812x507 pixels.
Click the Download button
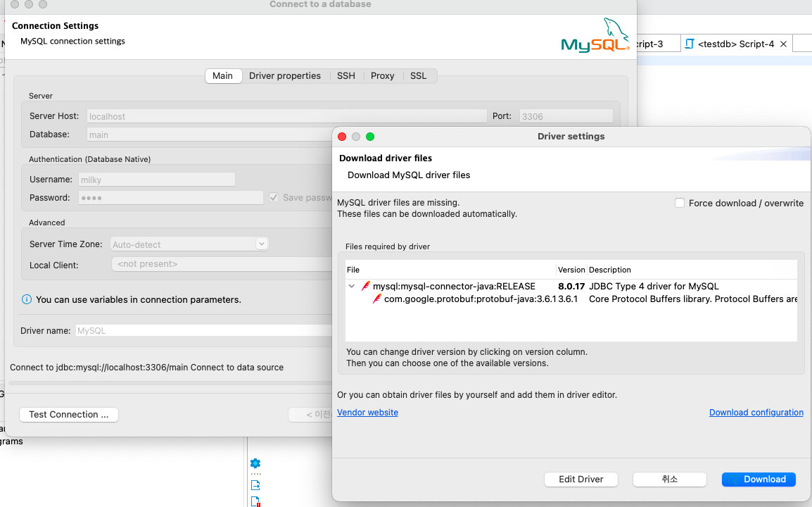(759, 480)
